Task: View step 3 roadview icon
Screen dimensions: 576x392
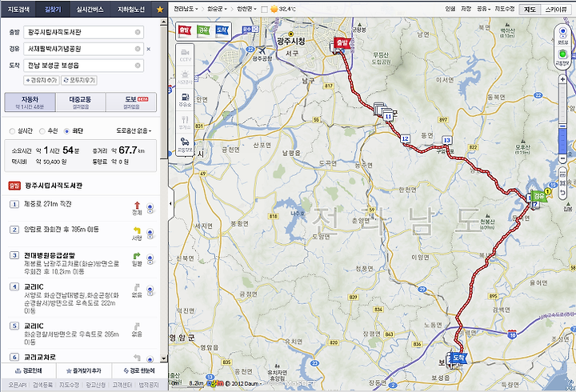Action: (x=150, y=259)
